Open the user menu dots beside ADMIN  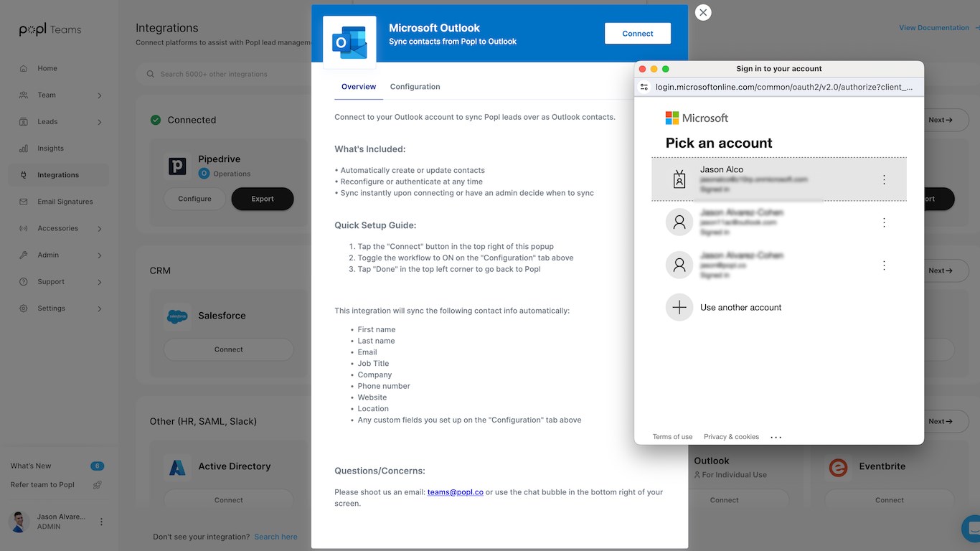coord(101,522)
